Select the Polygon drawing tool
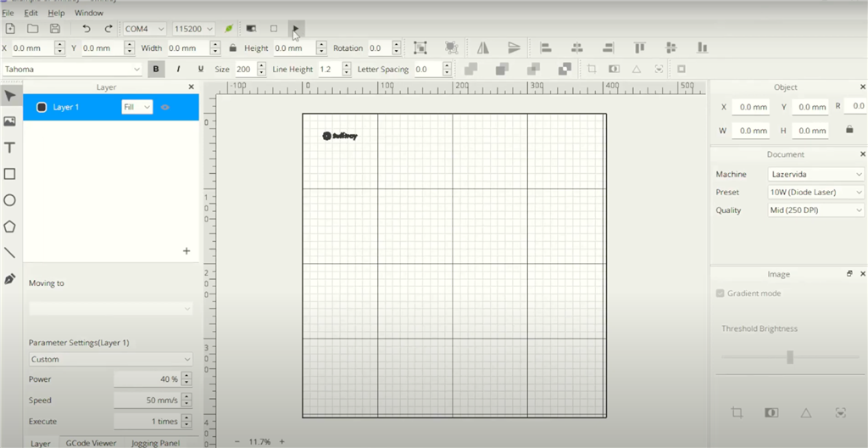Image resolution: width=868 pixels, height=448 pixels. click(10, 227)
